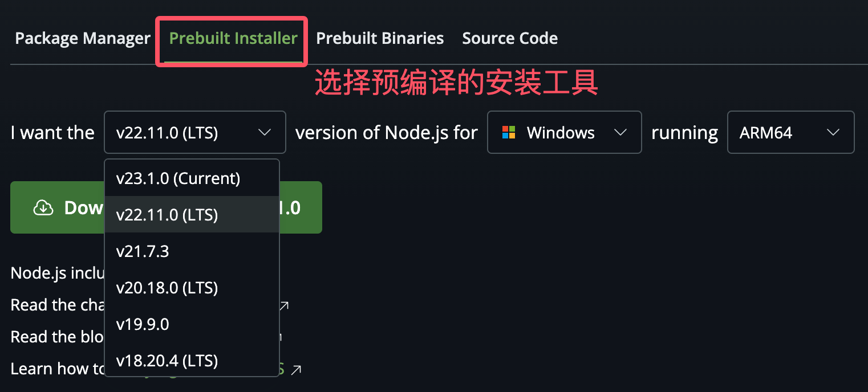
Task: Open the blog post link
Action: click(171, 337)
